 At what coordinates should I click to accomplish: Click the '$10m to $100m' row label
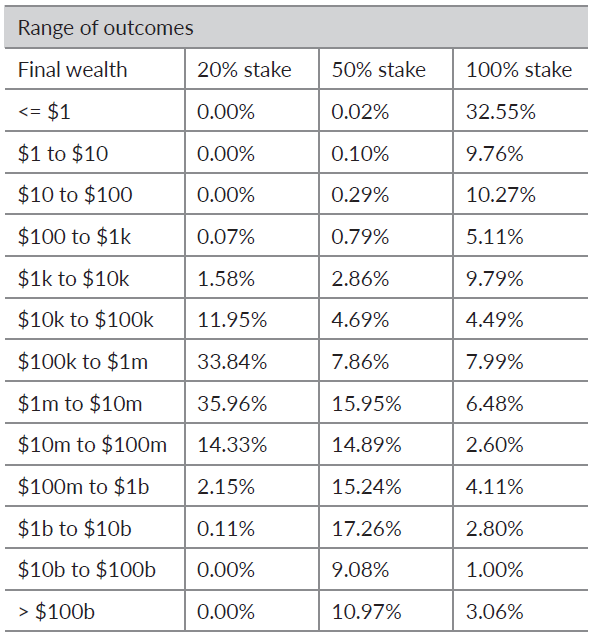92,445
